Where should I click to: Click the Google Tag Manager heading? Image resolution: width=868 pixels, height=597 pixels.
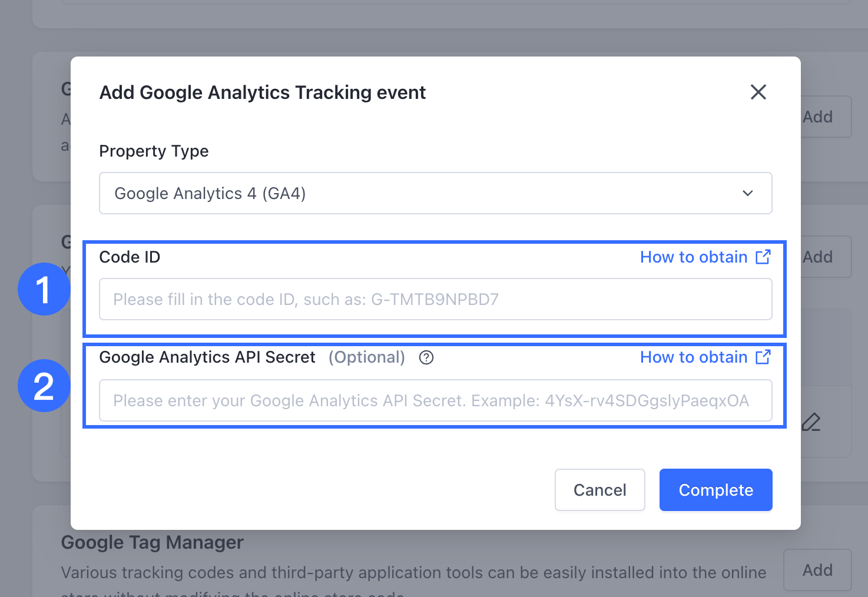click(152, 542)
